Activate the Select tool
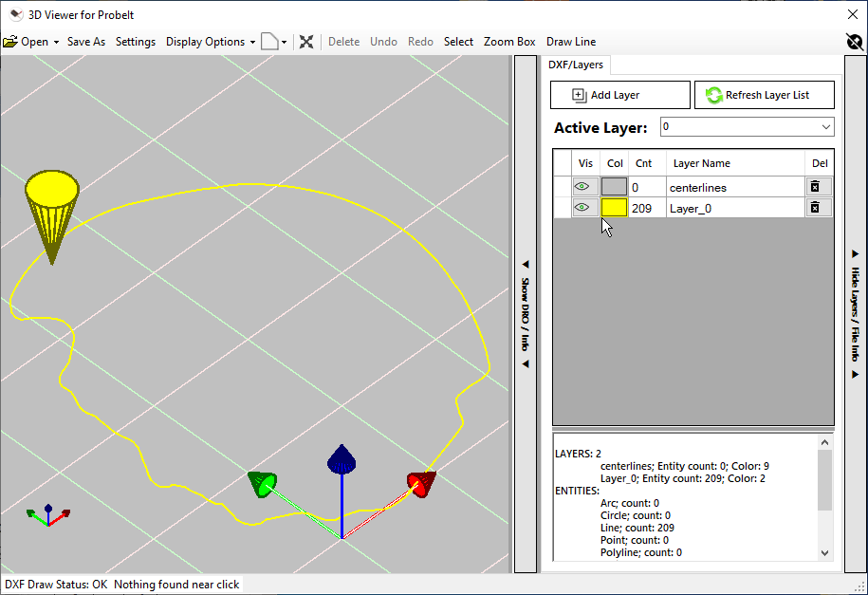The height and width of the screenshot is (595, 868). click(x=458, y=42)
